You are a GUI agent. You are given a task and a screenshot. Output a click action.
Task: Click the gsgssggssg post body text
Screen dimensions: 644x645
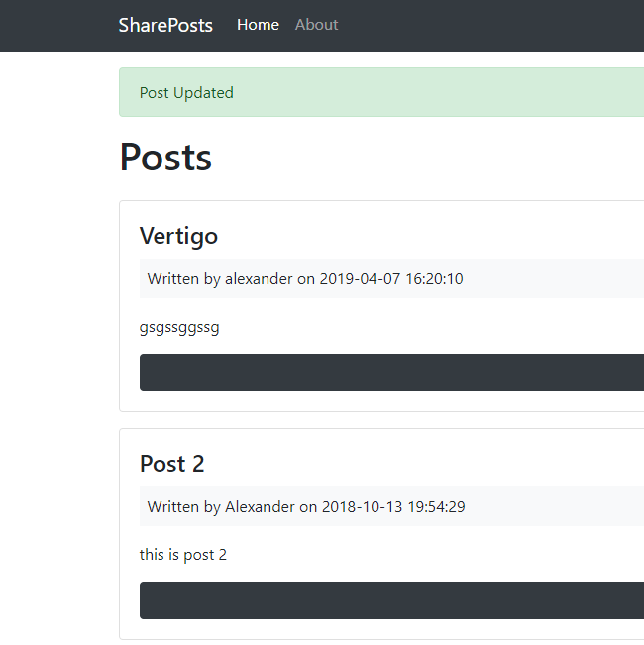[x=179, y=327]
